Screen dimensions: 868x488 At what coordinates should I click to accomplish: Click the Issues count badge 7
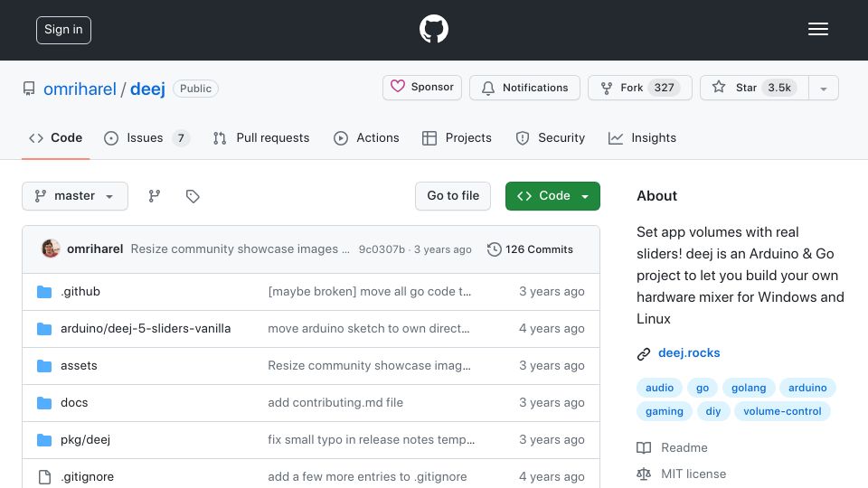coord(181,138)
